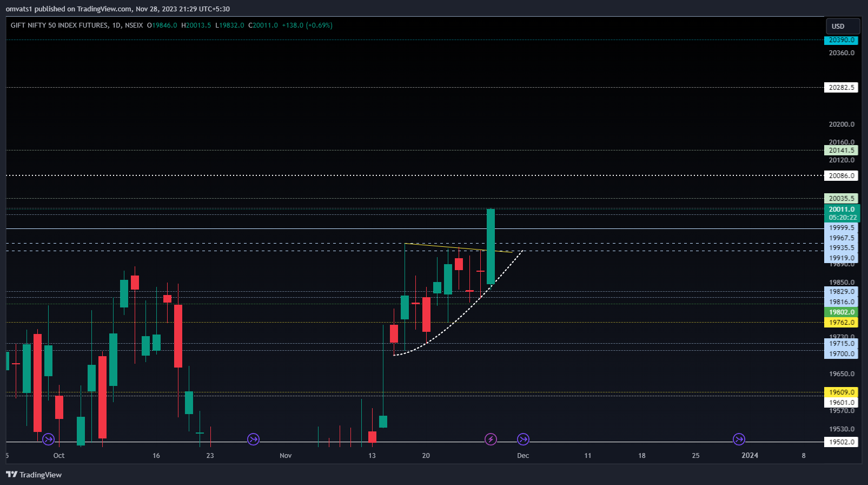Select the 19816.0 price level label

pos(841,302)
